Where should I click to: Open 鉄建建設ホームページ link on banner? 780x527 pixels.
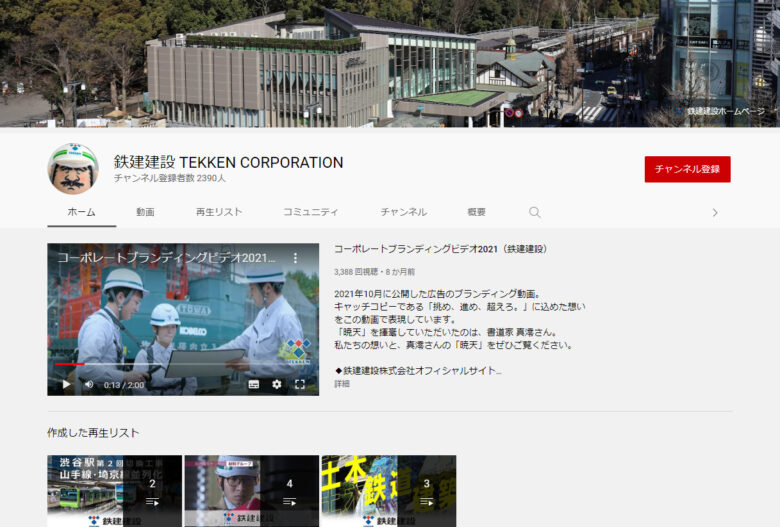click(x=721, y=111)
